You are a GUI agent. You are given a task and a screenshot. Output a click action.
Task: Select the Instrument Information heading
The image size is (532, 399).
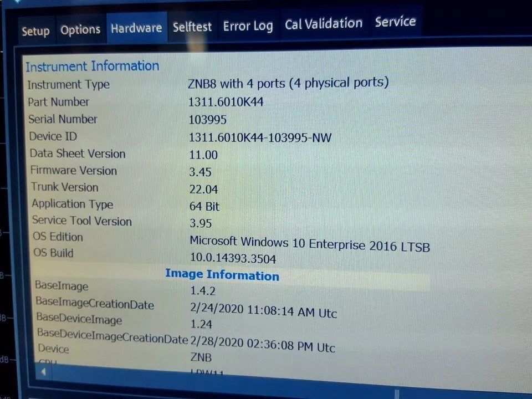click(x=93, y=66)
